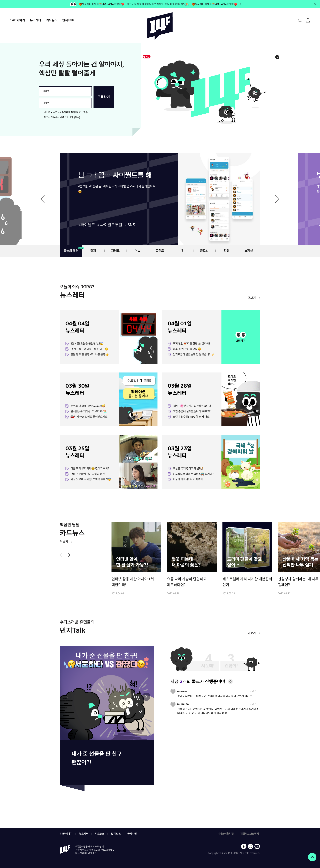Show the next featured banner slide
Screen dimensions: 320x868
tap(277, 199)
